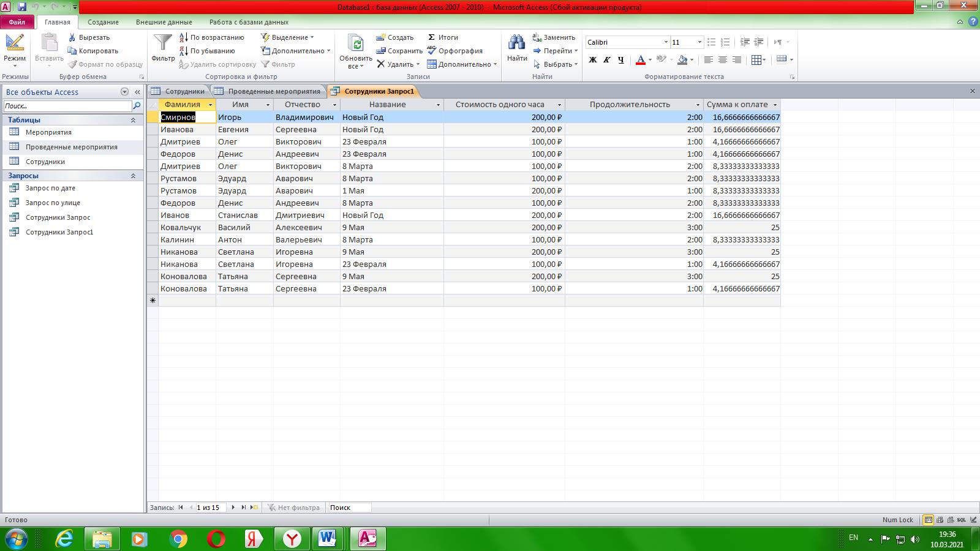The image size is (980, 551).
Task: Open Access help question icon
Action: coord(973,22)
